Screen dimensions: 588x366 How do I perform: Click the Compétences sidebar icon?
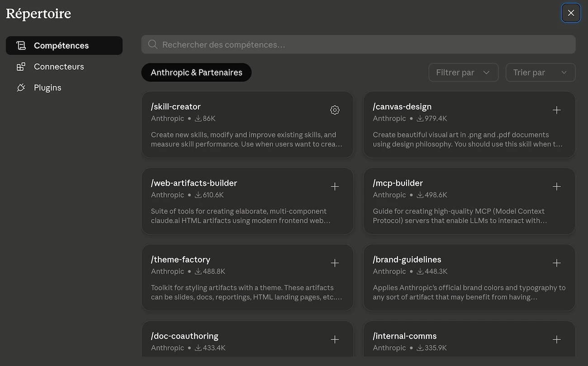[x=21, y=45]
